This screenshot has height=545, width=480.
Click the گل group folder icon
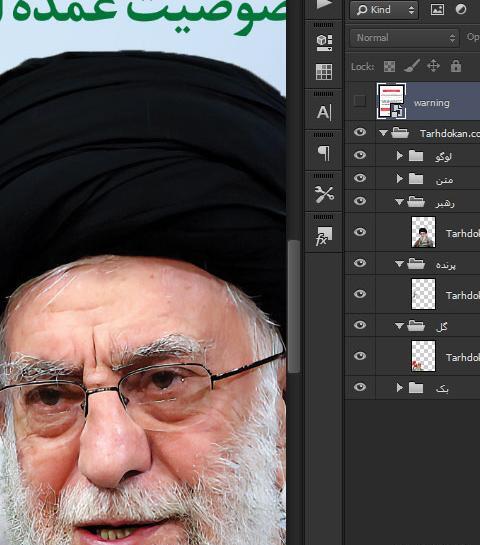click(416, 326)
